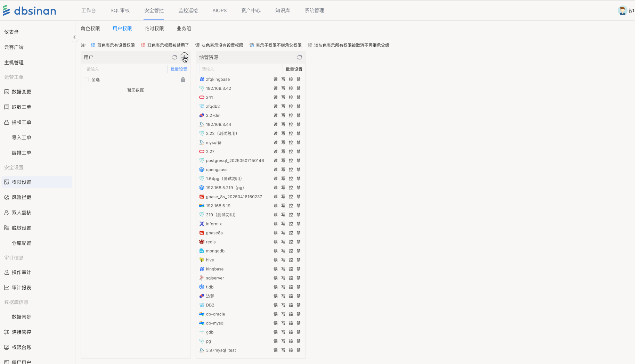This screenshot has width=635, height=364.
Task: Click the dbsinan logo
Action: 30,11
